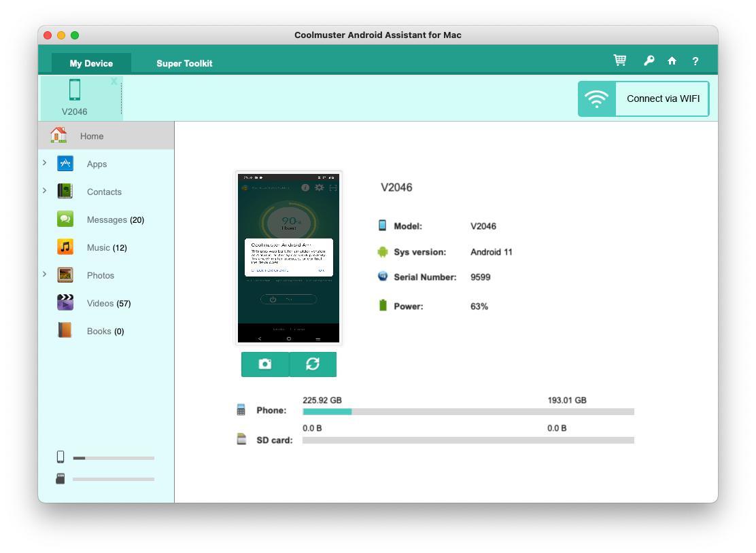Image resolution: width=756 pixels, height=553 pixels.
Task: Click the Messages chat bubble icon
Action: (x=65, y=219)
